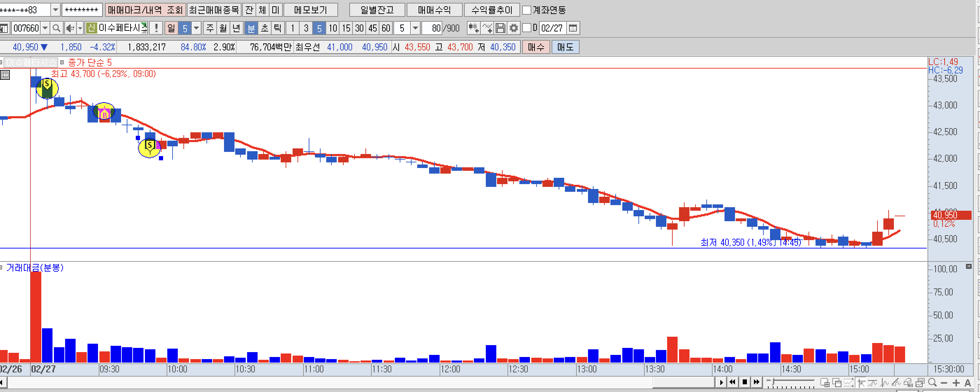The width and height of the screenshot is (980, 392).
Task: Click the letter A text tool icon
Action: (967, 383)
